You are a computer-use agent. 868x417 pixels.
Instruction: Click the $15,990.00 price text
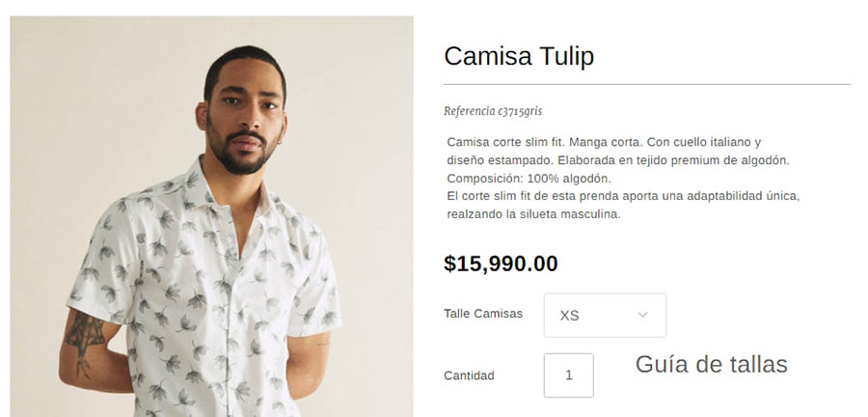(x=501, y=264)
